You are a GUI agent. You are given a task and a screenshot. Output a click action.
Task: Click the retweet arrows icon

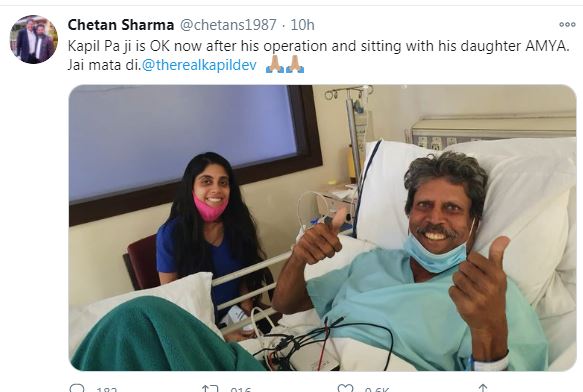click(210, 389)
